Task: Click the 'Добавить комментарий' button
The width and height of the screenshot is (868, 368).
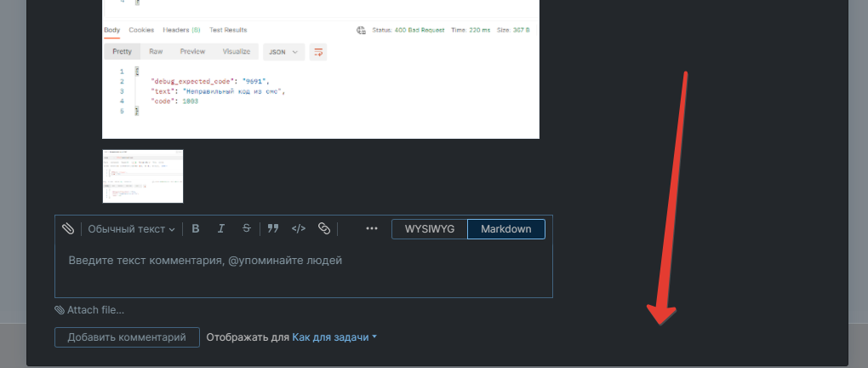Action: (x=127, y=337)
